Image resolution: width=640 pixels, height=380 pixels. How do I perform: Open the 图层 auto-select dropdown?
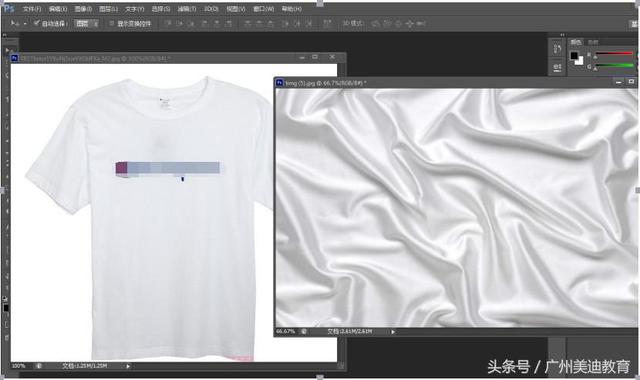point(87,24)
